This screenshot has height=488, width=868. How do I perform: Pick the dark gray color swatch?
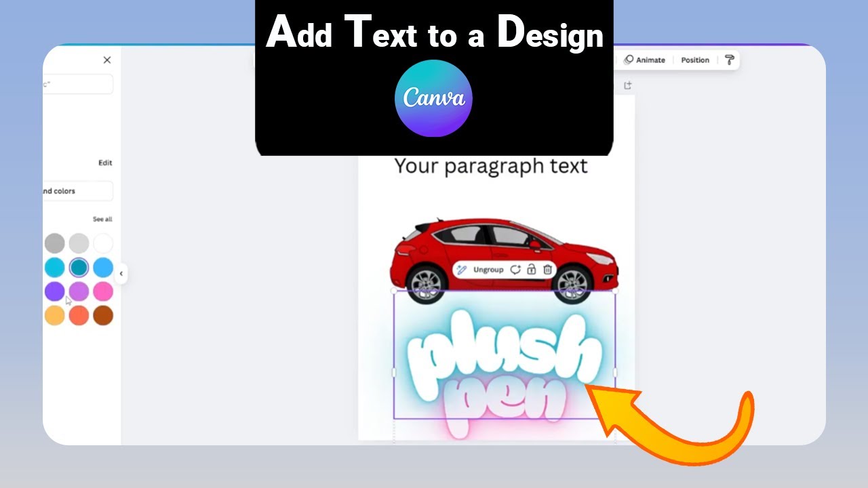pyautogui.click(x=55, y=243)
